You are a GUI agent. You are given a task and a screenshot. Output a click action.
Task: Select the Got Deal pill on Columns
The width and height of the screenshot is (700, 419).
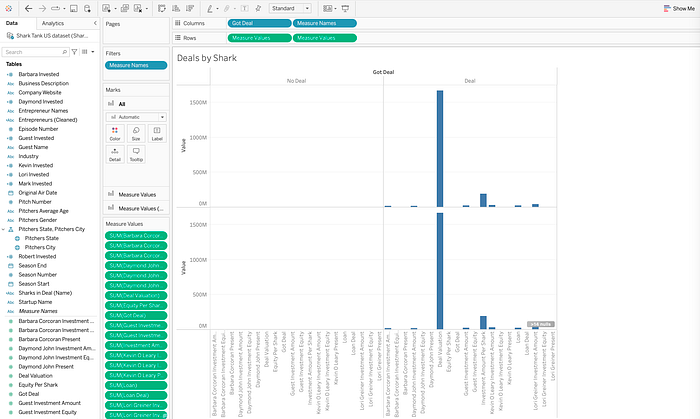(x=259, y=23)
